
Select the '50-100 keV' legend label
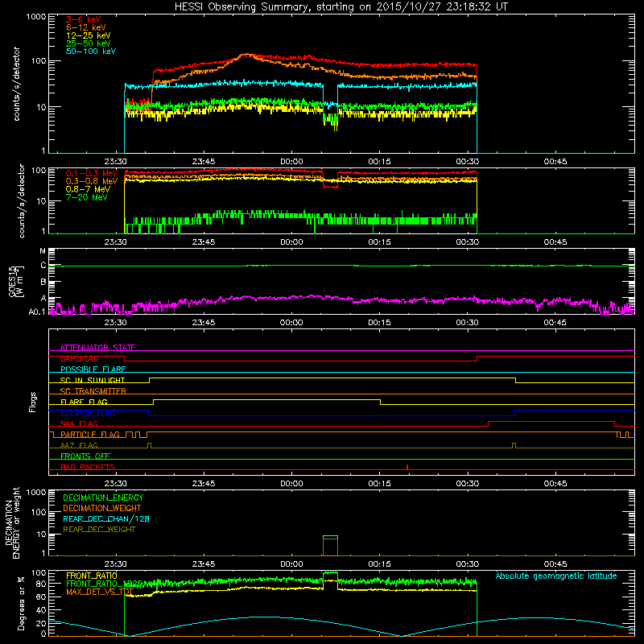click(x=90, y=52)
